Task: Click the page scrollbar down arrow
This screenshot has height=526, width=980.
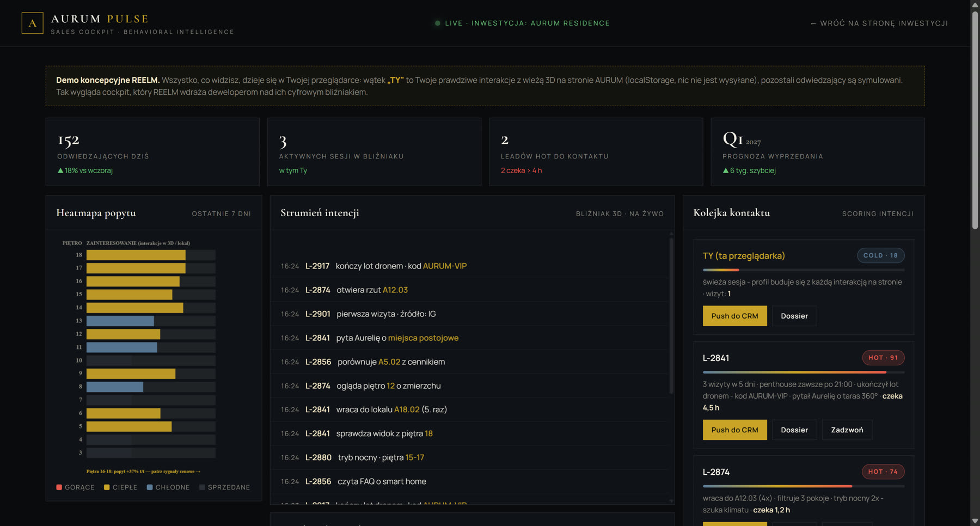Action: coord(975,521)
